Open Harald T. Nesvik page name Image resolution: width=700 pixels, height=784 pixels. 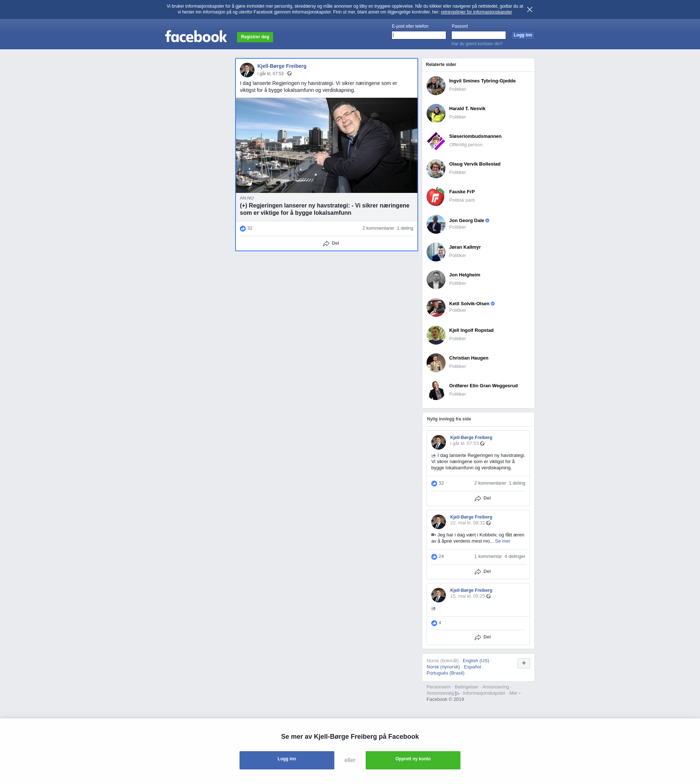coord(467,108)
